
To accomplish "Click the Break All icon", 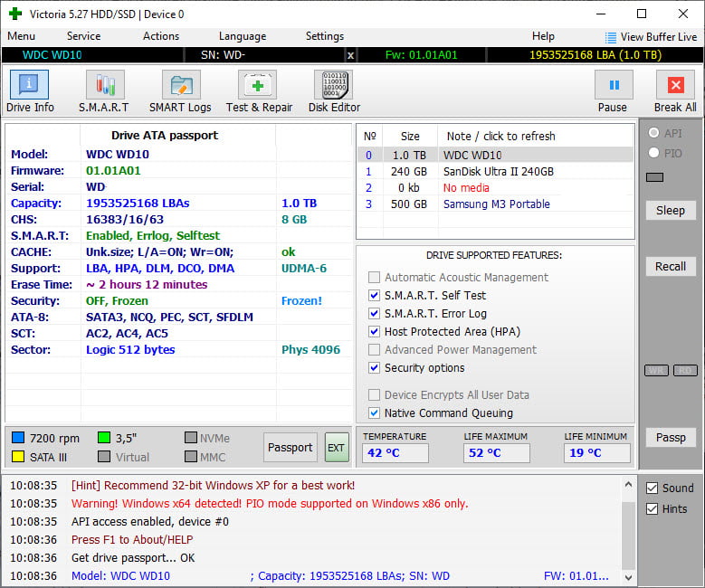I will coord(675,84).
